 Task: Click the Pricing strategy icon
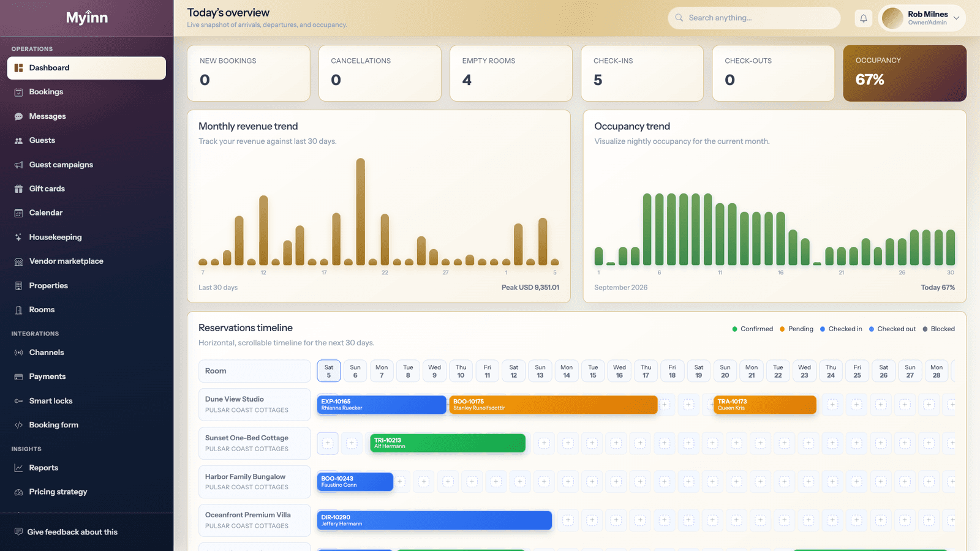click(x=18, y=492)
